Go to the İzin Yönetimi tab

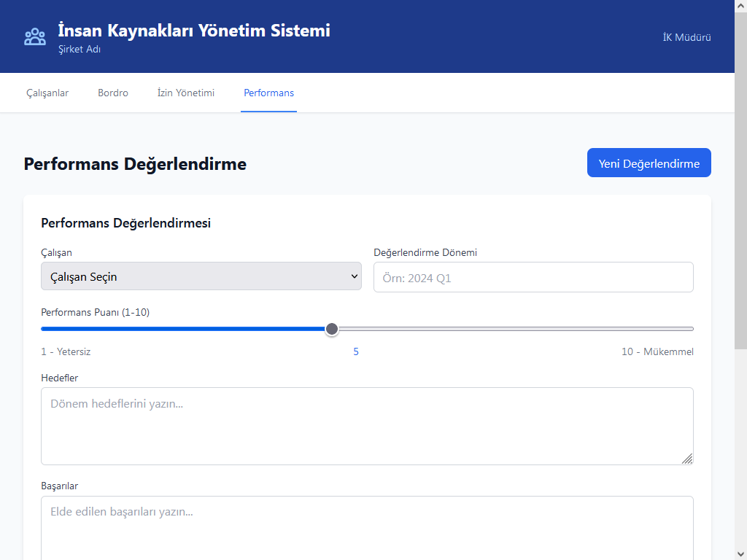(186, 93)
